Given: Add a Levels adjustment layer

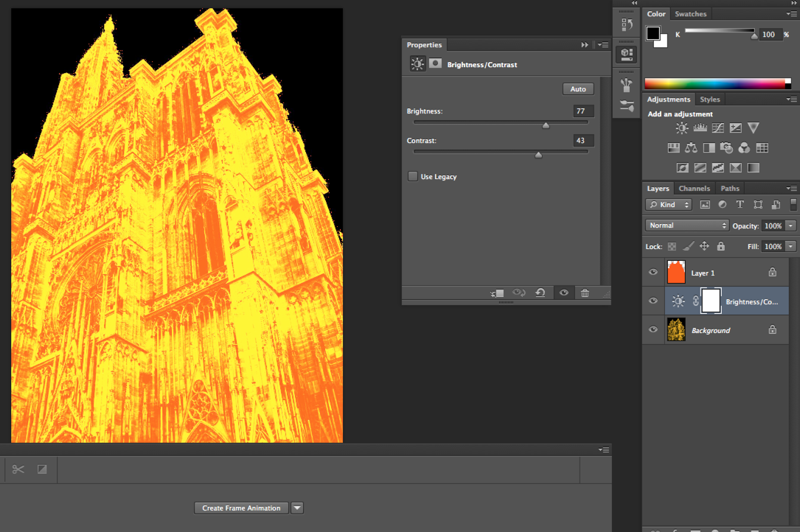Looking at the screenshot, I should coord(700,128).
